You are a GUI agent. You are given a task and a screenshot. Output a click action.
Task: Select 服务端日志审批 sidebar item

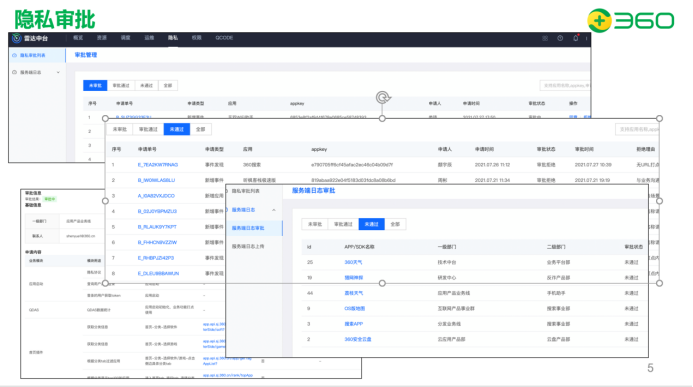tap(248, 228)
